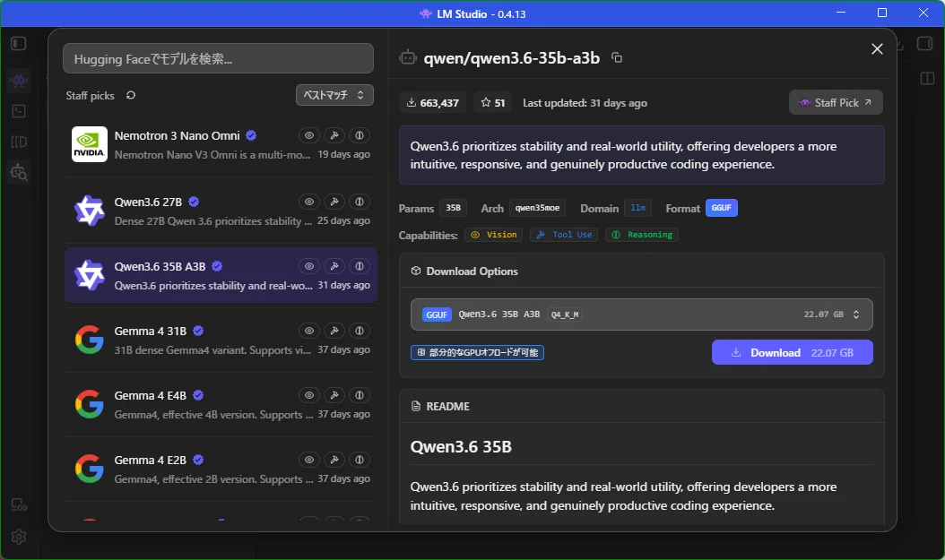Click the vision eye icon on Qwen3.6 27B

click(x=309, y=202)
